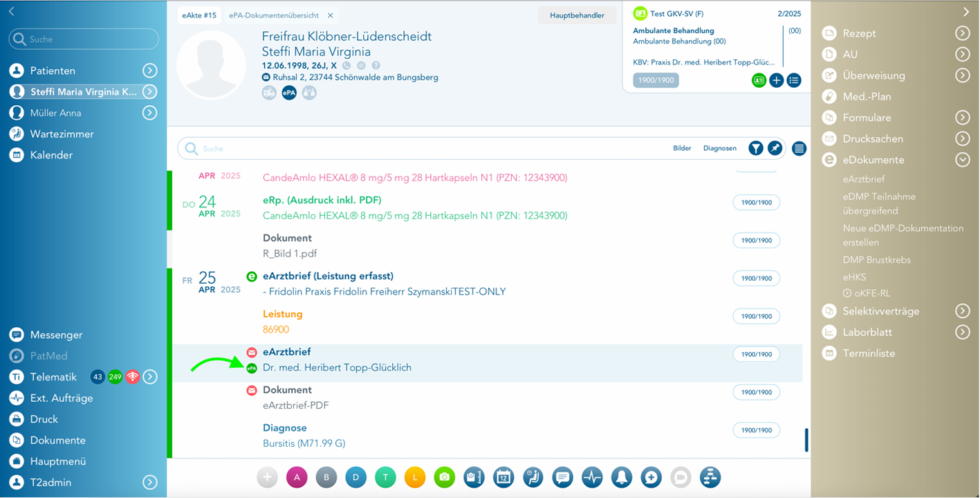The image size is (980, 498).
Task: Click the bell notification icon
Action: [x=622, y=477]
